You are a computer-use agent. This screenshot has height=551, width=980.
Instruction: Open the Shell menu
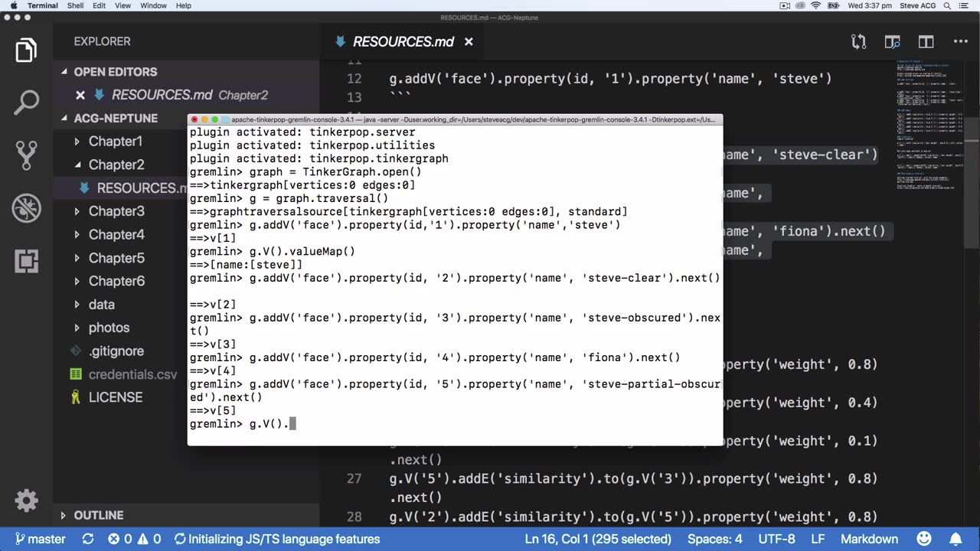[75, 5]
